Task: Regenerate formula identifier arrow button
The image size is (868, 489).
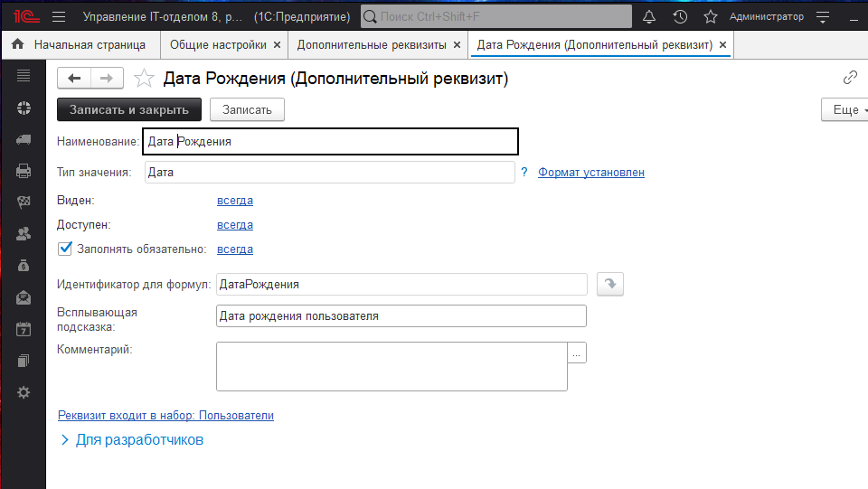Action: click(x=610, y=284)
